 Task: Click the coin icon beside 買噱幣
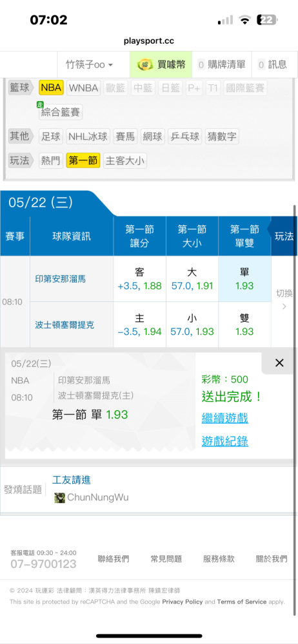point(145,64)
